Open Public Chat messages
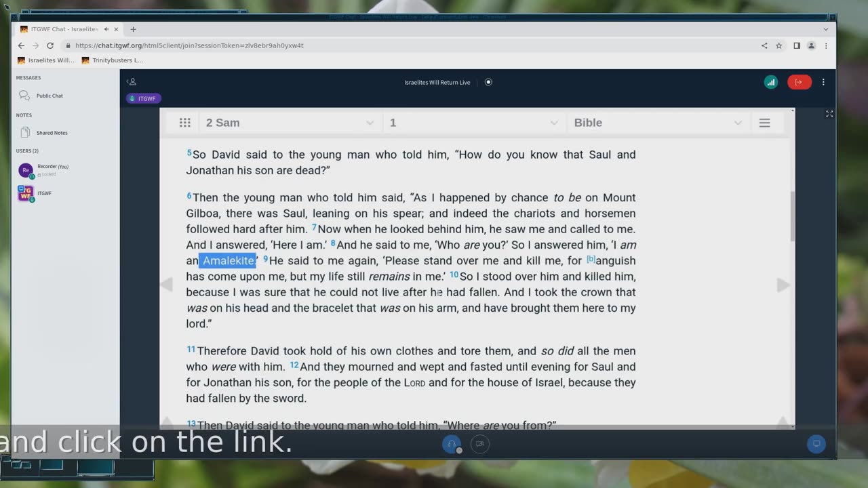This screenshot has width=868, height=488. (66, 96)
